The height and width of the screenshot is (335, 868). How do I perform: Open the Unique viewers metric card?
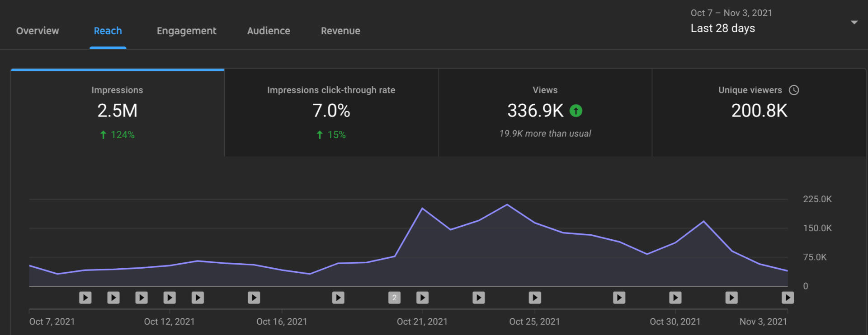click(759, 112)
